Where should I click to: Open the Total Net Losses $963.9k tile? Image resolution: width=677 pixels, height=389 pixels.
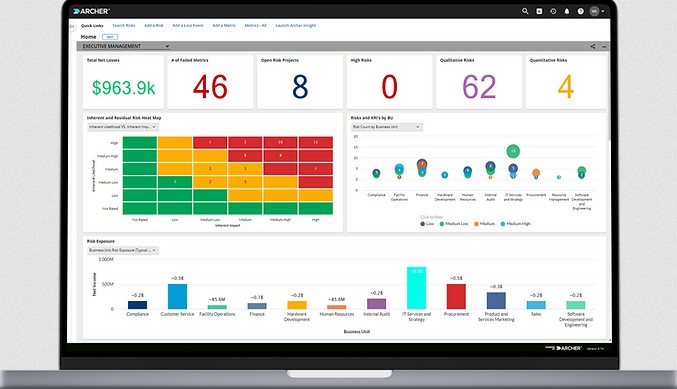click(x=123, y=82)
